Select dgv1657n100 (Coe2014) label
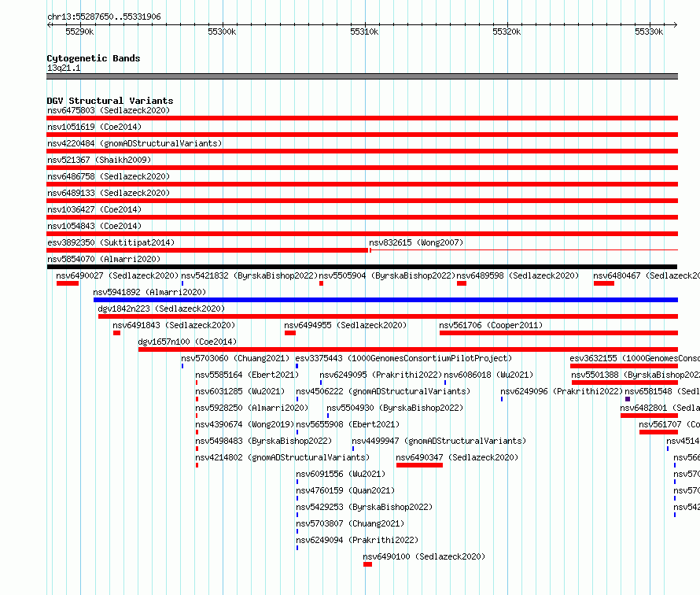Screen dimensions: 700x595 [x=187, y=342]
